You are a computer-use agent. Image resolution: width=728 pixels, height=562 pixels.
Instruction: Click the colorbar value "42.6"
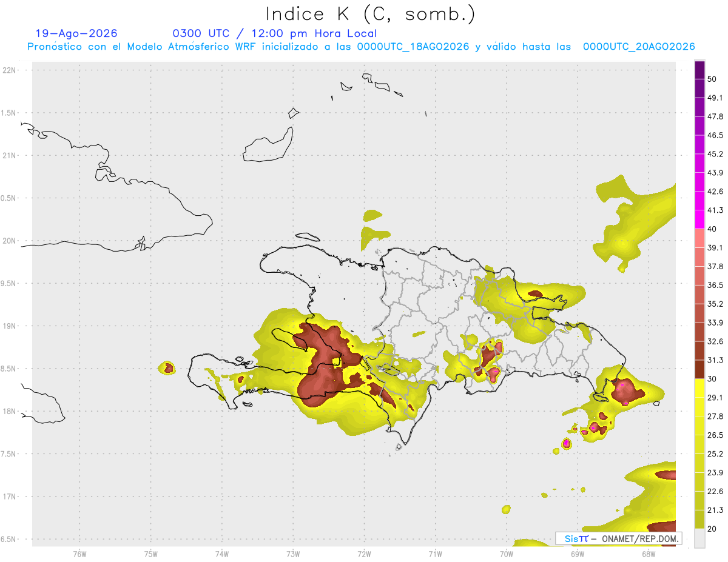tap(715, 192)
